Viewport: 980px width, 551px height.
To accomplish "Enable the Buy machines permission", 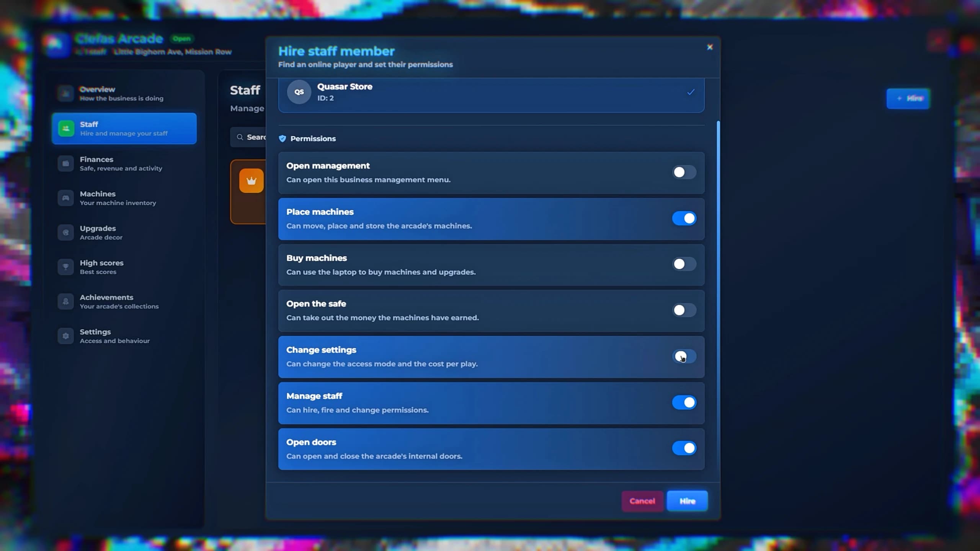I will pos(684,264).
